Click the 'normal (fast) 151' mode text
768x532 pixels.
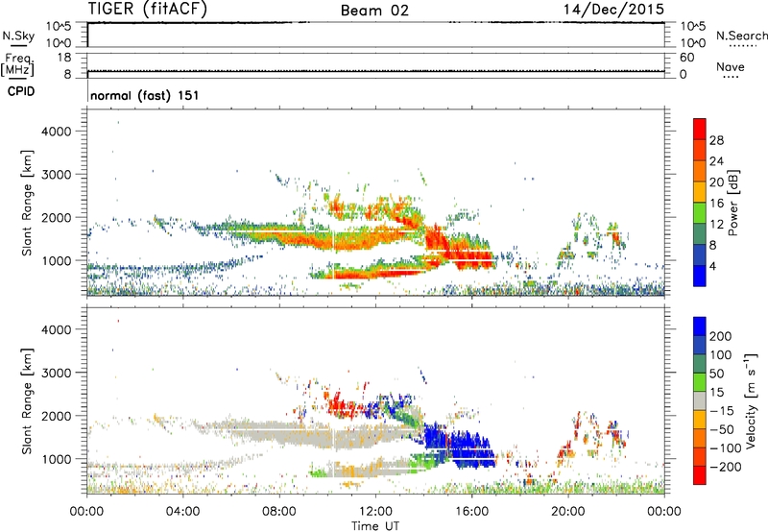pyautogui.click(x=145, y=95)
